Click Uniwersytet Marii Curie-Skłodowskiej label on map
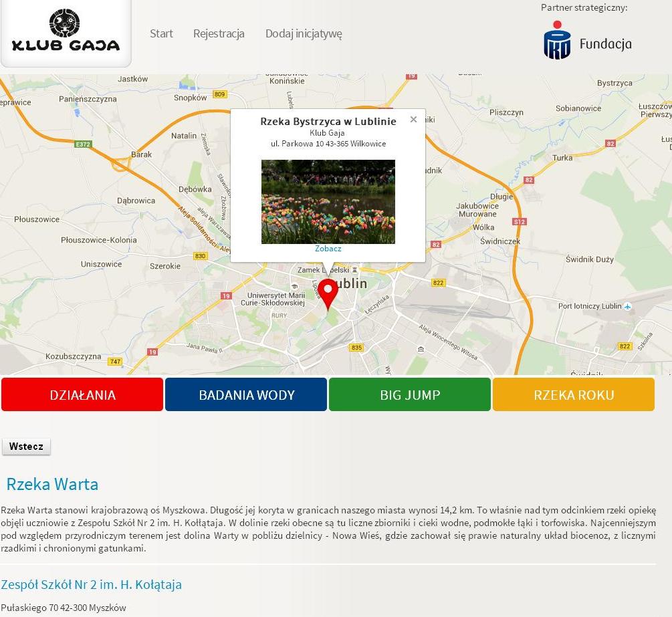 coord(273,299)
